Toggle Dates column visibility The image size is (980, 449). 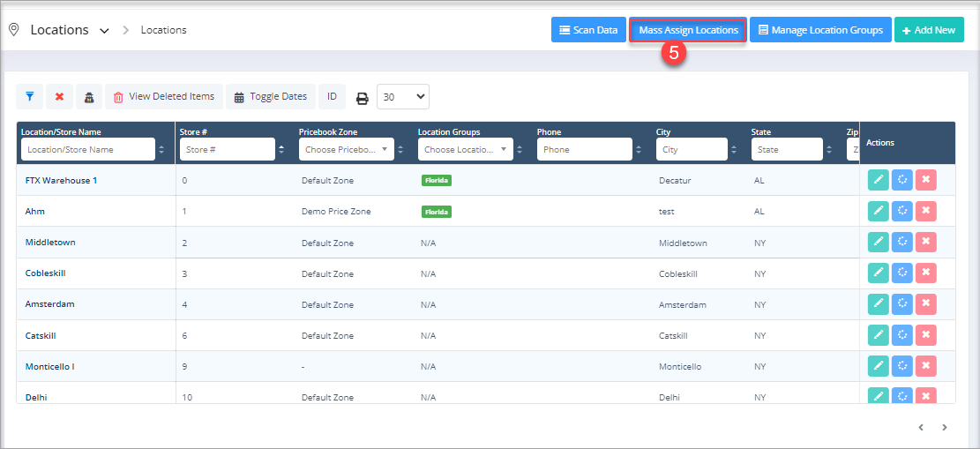pos(271,96)
